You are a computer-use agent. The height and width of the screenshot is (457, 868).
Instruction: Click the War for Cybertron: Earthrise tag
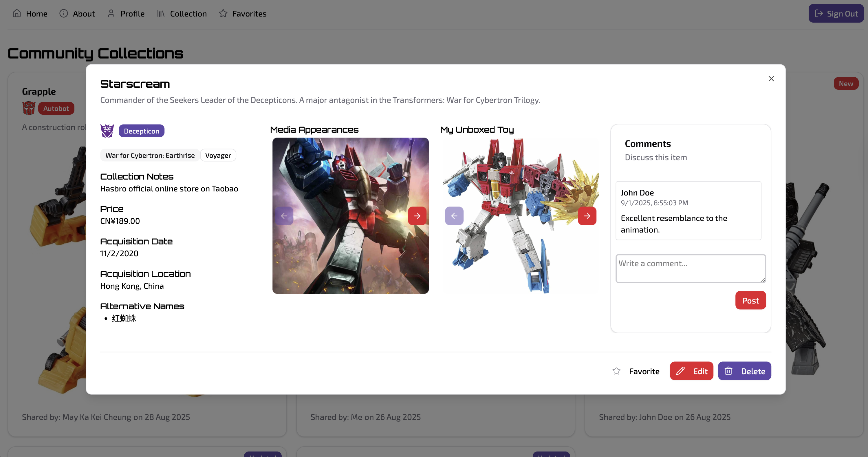[150, 155]
